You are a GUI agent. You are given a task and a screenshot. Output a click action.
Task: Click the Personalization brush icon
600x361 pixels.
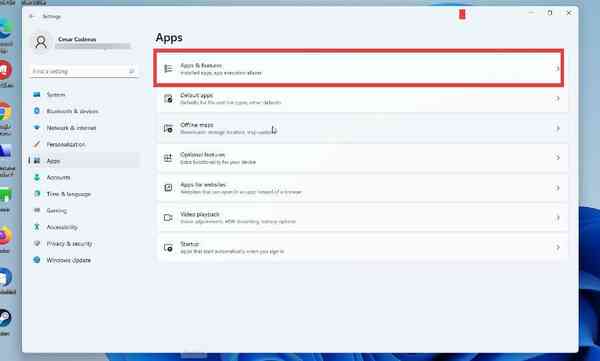tap(37, 144)
